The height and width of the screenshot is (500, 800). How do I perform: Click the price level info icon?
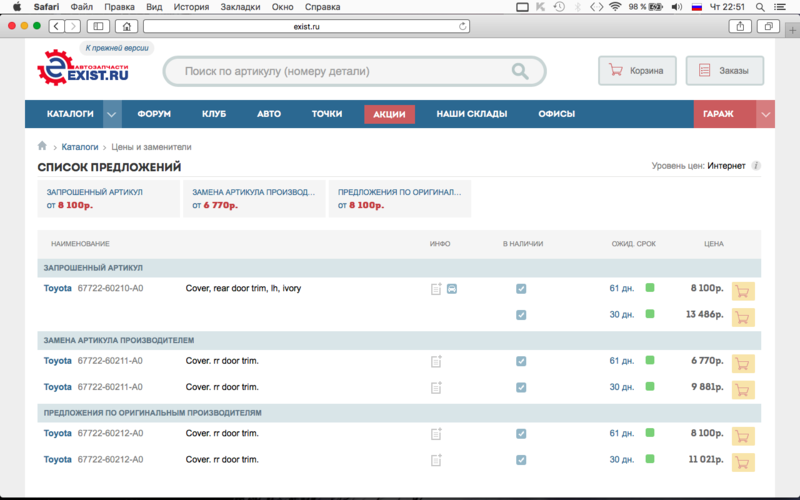756,166
